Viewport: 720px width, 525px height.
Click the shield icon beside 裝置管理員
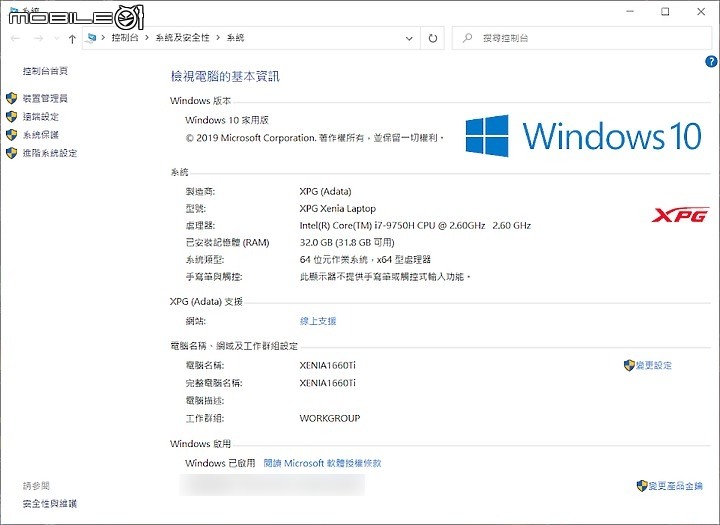pos(11,98)
